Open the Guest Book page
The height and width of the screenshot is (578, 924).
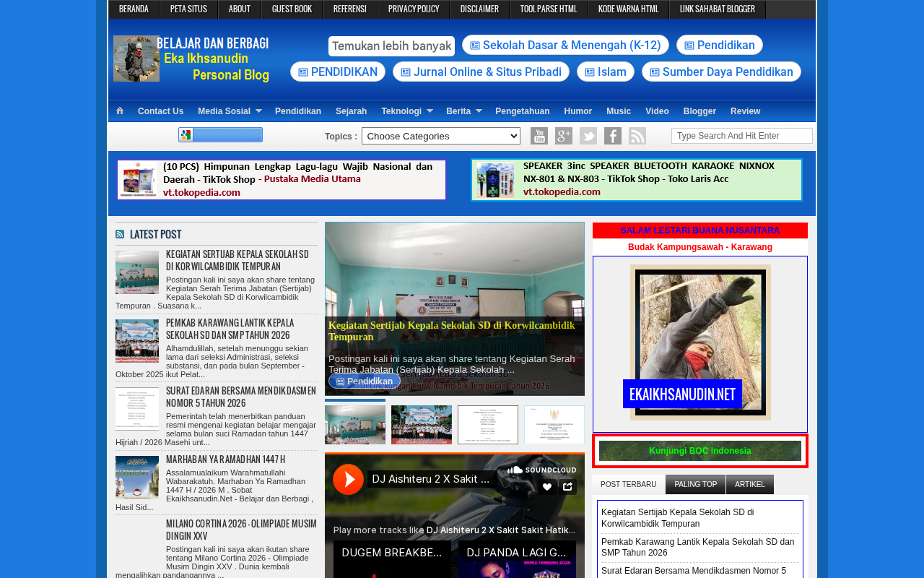coord(292,9)
